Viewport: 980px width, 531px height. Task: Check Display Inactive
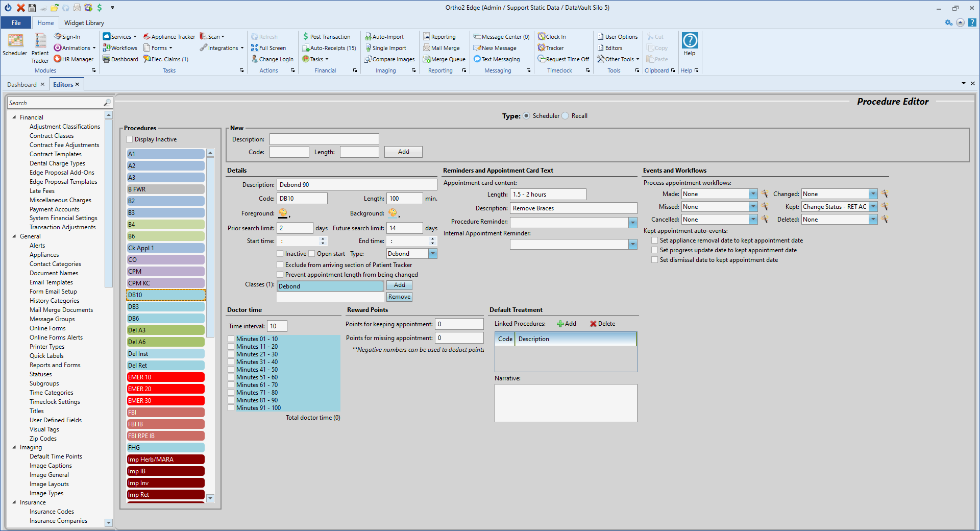[x=130, y=139]
